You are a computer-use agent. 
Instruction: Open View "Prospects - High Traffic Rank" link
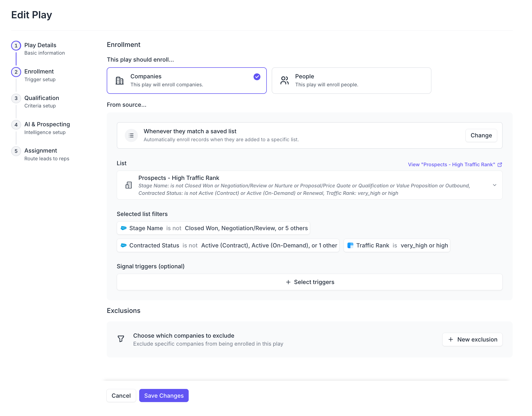(451, 165)
